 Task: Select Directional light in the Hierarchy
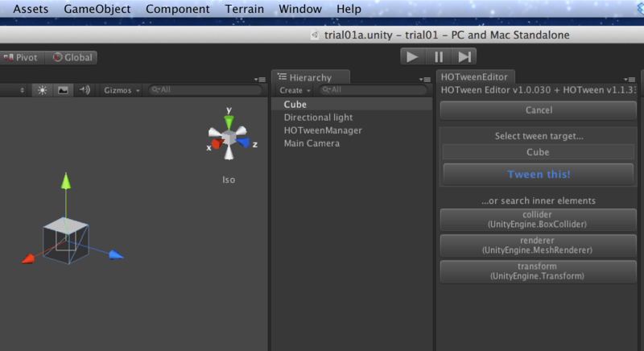pyautogui.click(x=352, y=118)
